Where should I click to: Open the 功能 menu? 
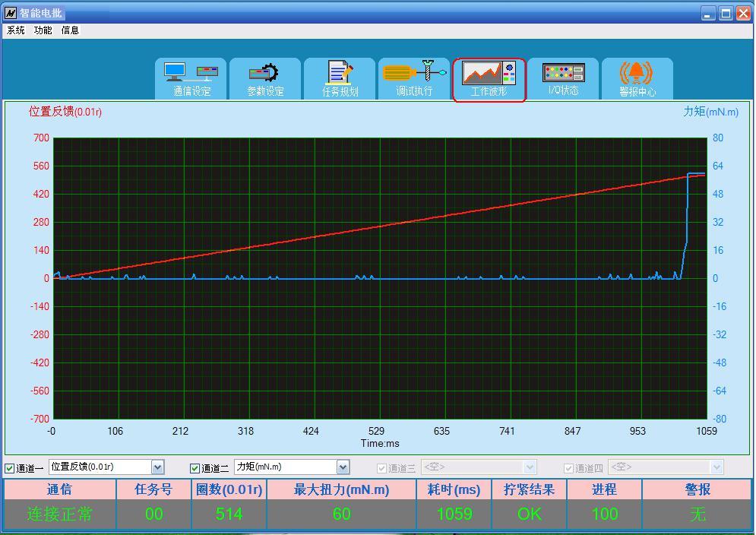coord(43,30)
